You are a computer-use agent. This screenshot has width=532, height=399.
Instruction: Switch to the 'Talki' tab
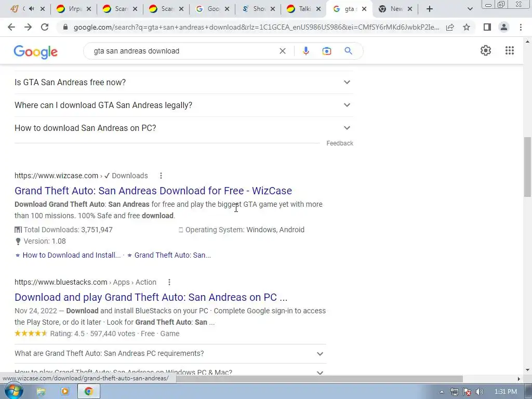(x=303, y=9)
